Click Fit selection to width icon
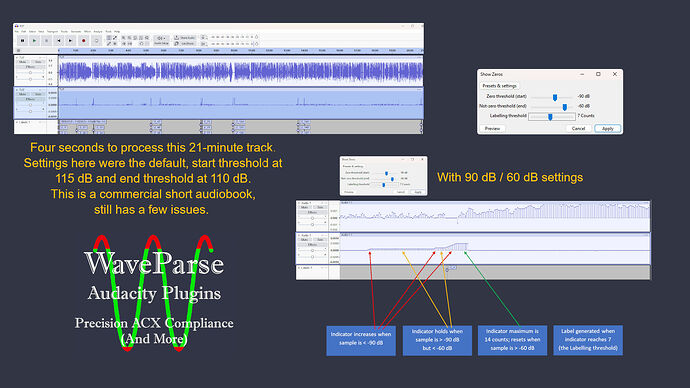This screenshot has height=388, width=690. (x=135, y=38)
